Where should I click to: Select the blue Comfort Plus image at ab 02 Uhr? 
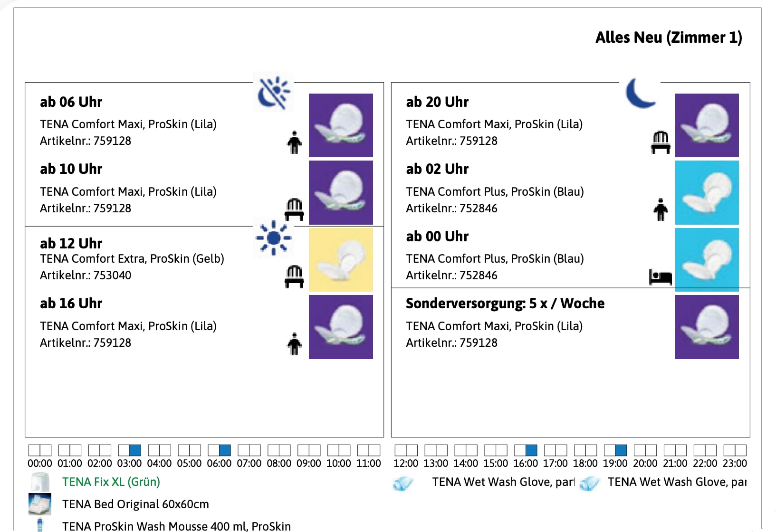(707, 192)
